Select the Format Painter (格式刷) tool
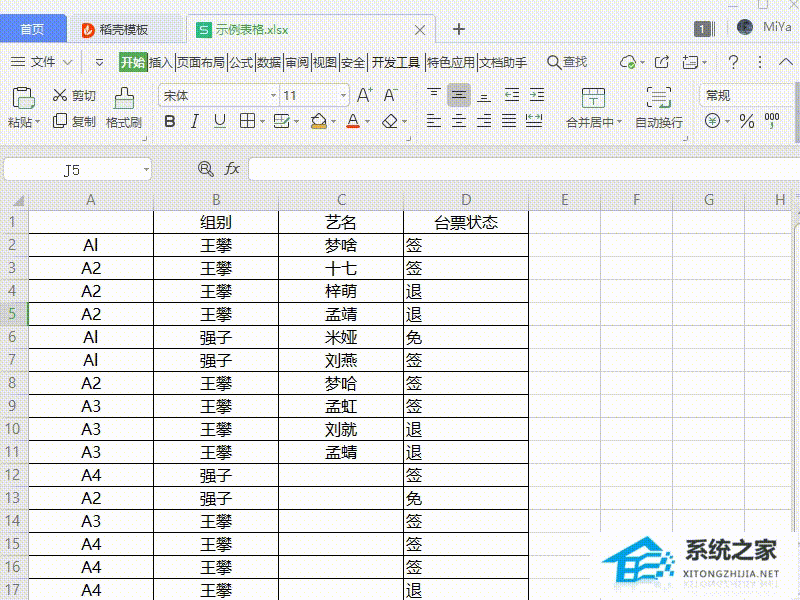 point(124,98)
